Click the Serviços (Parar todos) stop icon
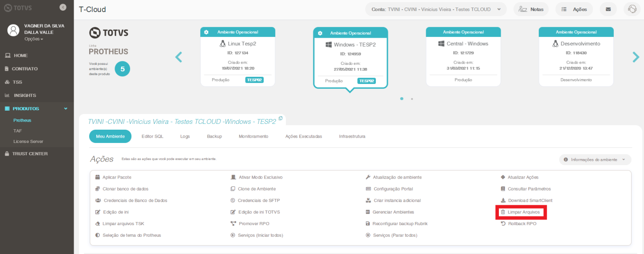Image resolution: width=644 pixels, height=254 pixels. point(367,235)
